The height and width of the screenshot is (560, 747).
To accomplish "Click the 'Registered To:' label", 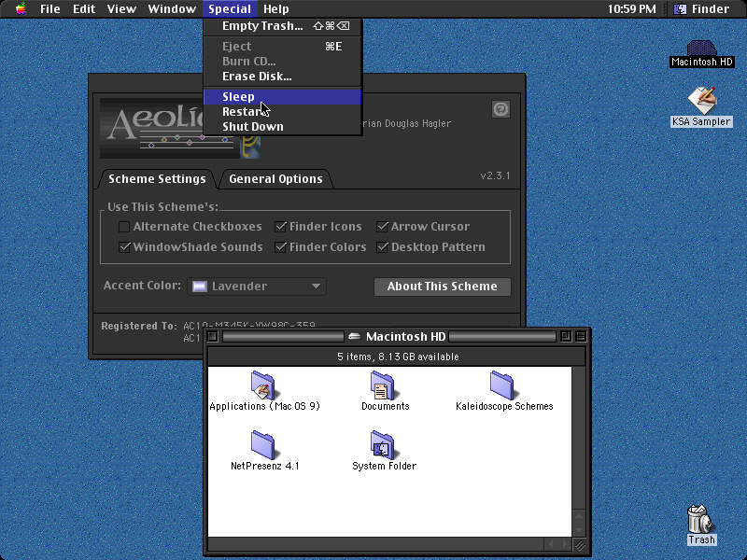I will (x=139, y=326).
